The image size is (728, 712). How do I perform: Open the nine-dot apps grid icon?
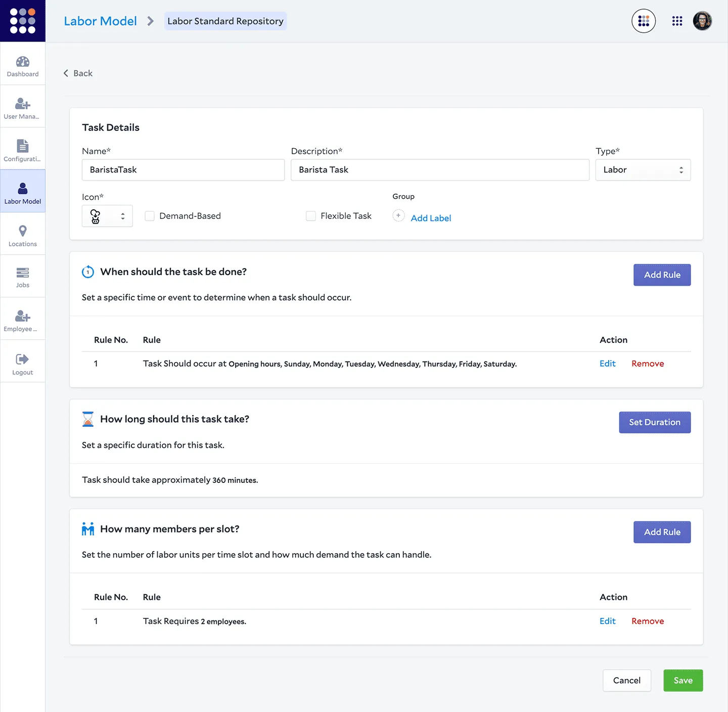tap(677, 21)
